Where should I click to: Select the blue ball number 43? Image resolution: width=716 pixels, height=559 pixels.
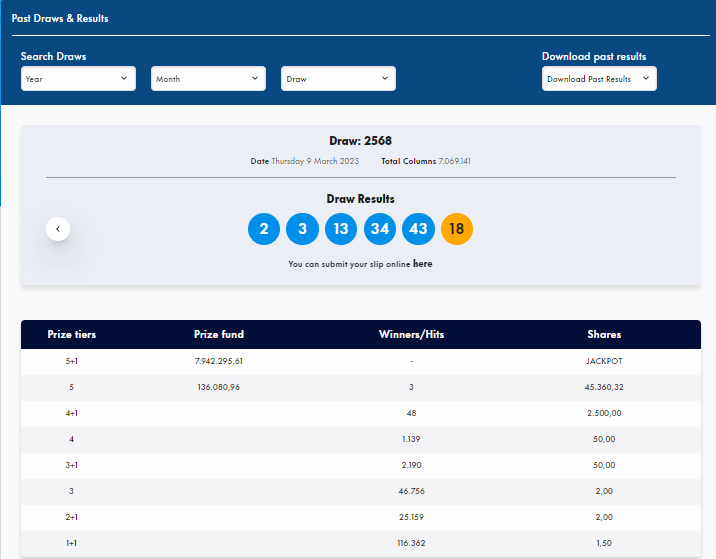[418, 229]
